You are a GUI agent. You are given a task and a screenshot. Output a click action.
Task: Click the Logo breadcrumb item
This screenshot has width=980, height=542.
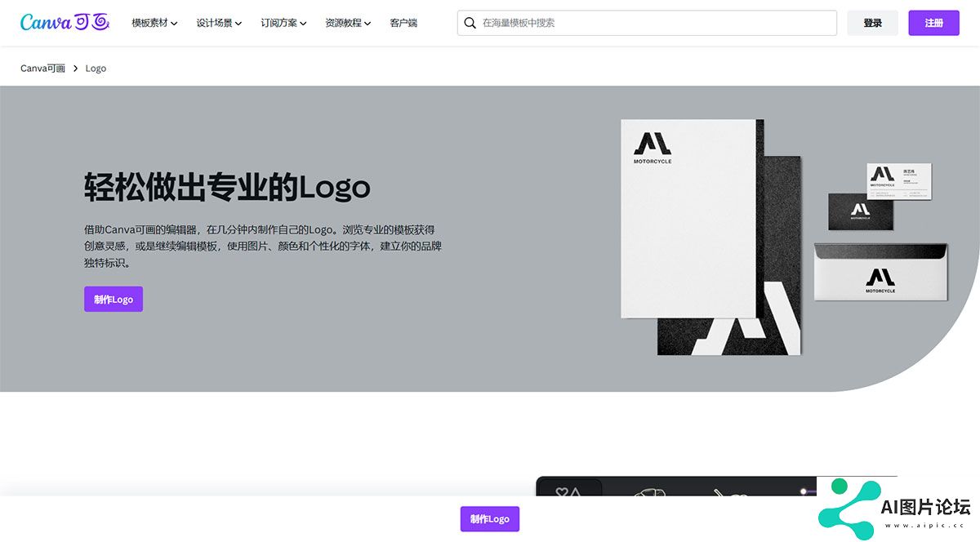click(96, 69)
